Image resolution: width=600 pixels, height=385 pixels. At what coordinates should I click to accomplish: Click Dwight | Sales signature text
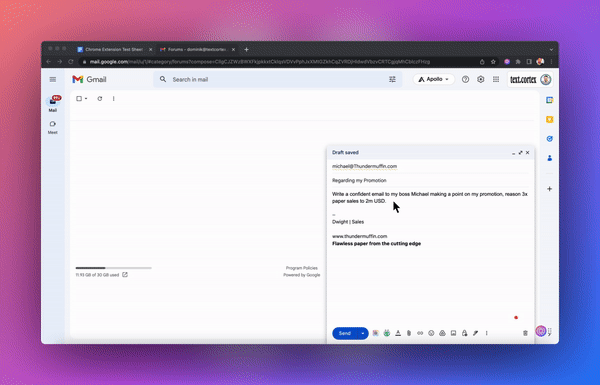pos(348,222)
